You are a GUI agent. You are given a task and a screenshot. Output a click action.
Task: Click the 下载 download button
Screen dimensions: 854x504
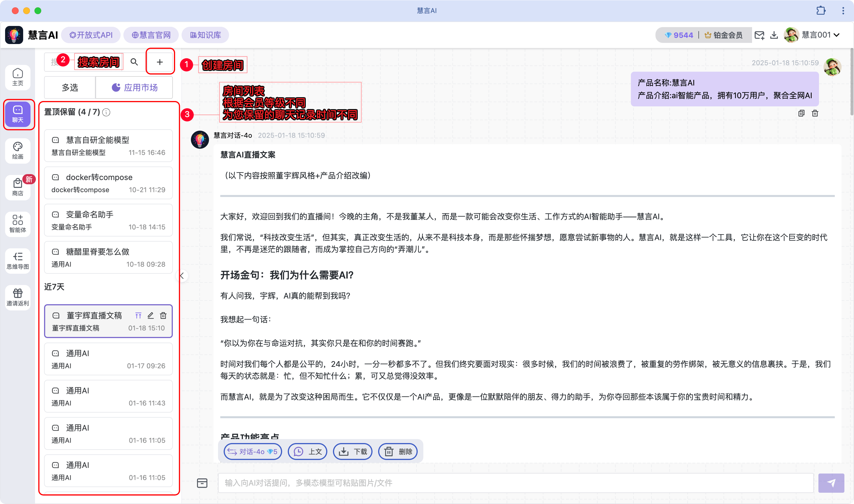point(353,451)
